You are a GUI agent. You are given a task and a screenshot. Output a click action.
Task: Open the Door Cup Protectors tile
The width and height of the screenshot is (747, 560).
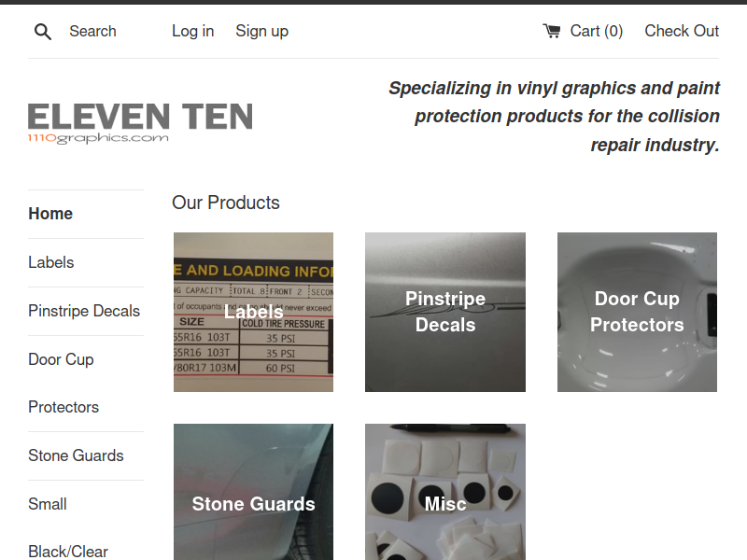tap(637, 313)
